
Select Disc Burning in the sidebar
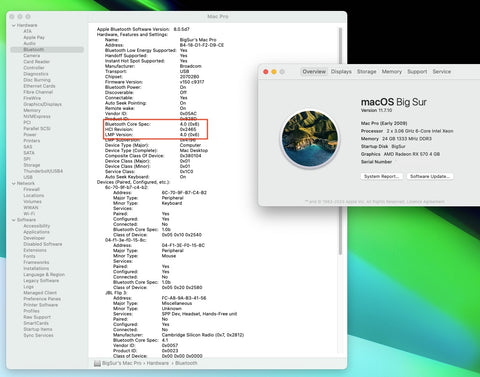point(37,80)
